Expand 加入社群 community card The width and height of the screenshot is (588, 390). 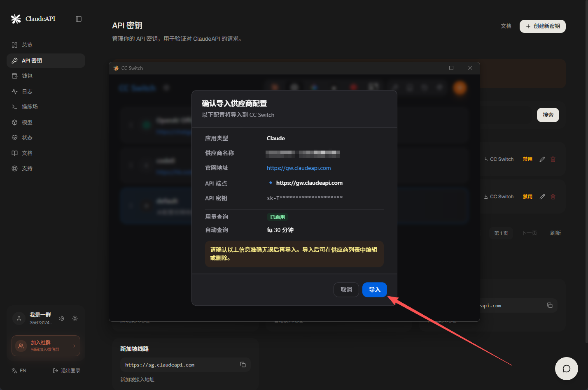pyautogui.click(x=46, y=346)
